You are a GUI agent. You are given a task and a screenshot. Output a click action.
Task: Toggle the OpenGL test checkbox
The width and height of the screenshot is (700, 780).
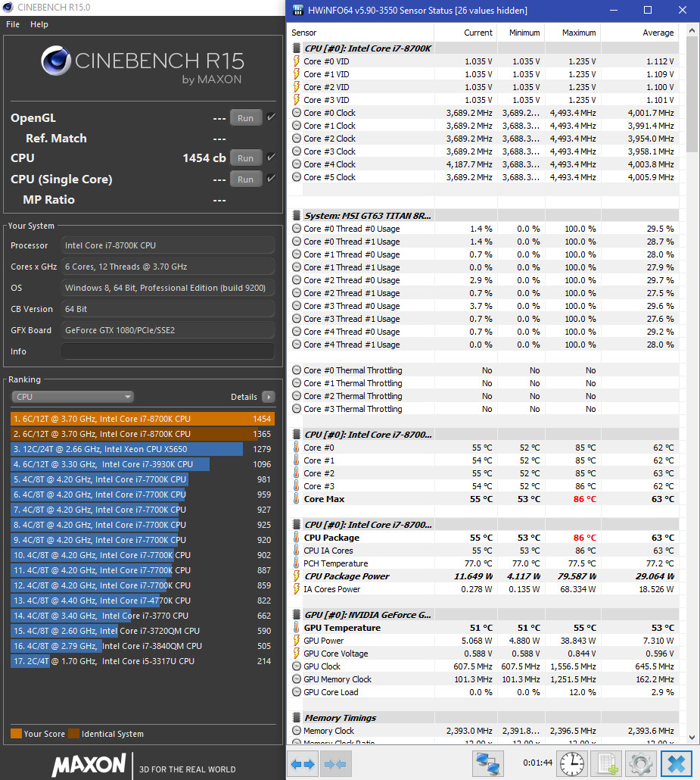click(271, 117)
